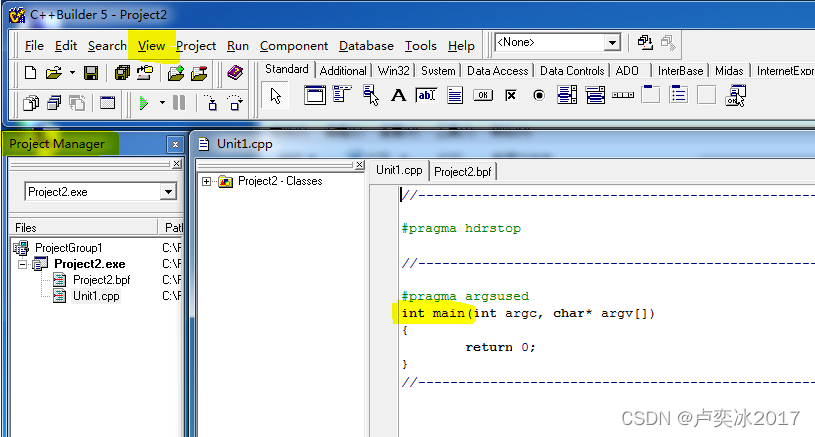This screenshot has height=437, width=815.
Task: Switch to the Data Controls palette tab
Action: point(572,71)
